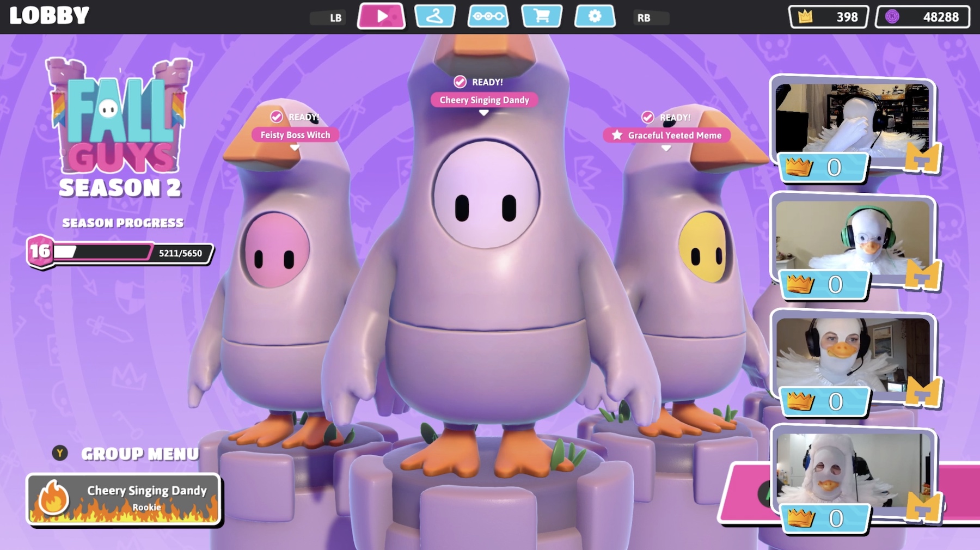This screenshot has height=550, width=980.
Task: Toggle Graceful Yeeted Meme ready checkmark
Action: click(x=647, y=117)
